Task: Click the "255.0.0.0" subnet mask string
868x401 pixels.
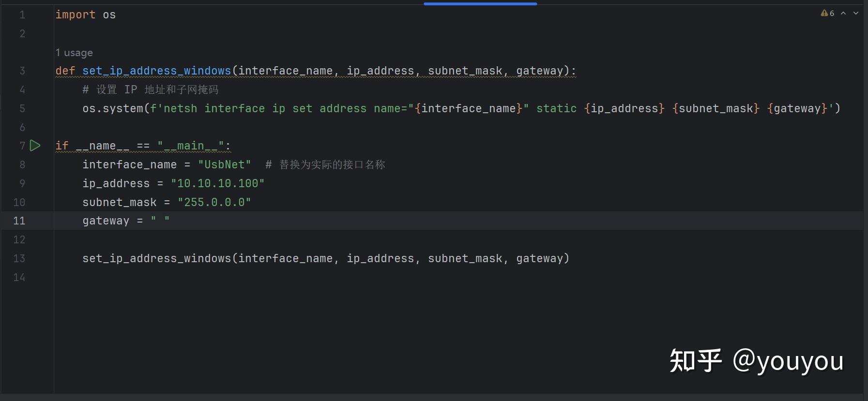Action: 214,202
